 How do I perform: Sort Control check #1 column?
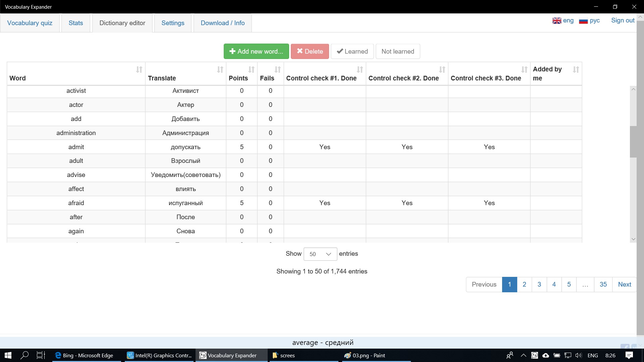[360, 70]
